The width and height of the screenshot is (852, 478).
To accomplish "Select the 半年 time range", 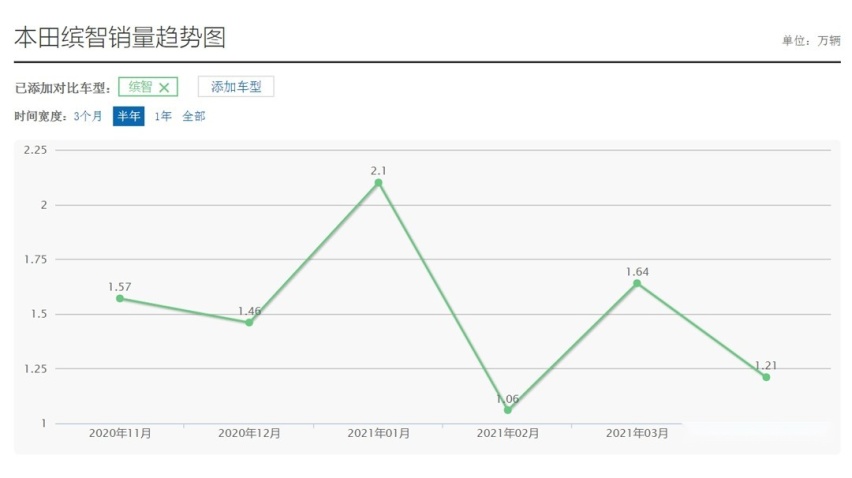I will click(129, 116).
